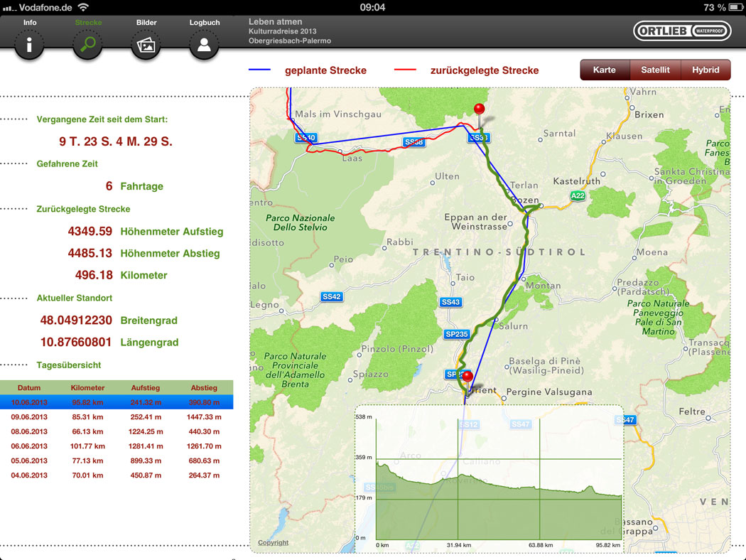
Task: Tap the 359 m elevation label
Action: pyautogui.click(x=364, y=457)
